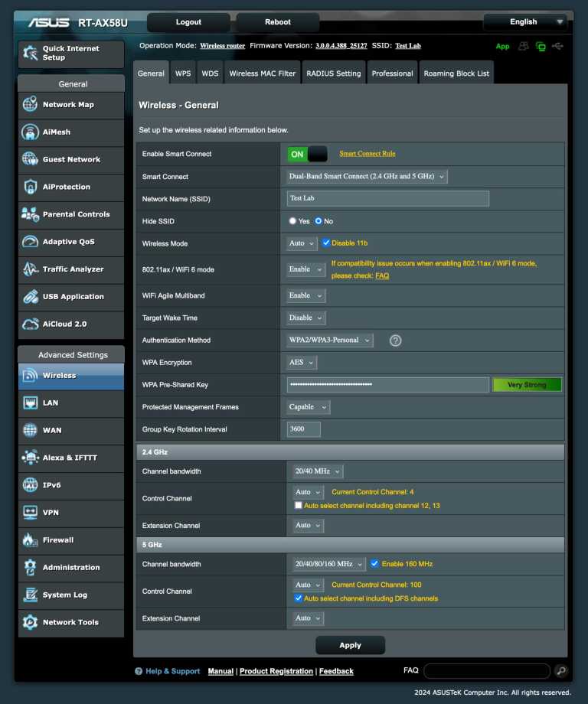Open the English language dropdown
This screenshot has height=704, width=588.
tap(525, 22)
